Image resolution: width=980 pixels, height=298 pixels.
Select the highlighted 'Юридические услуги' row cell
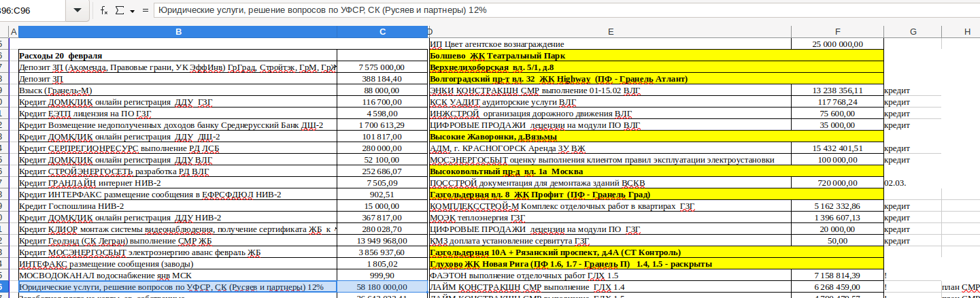[178, 287]
